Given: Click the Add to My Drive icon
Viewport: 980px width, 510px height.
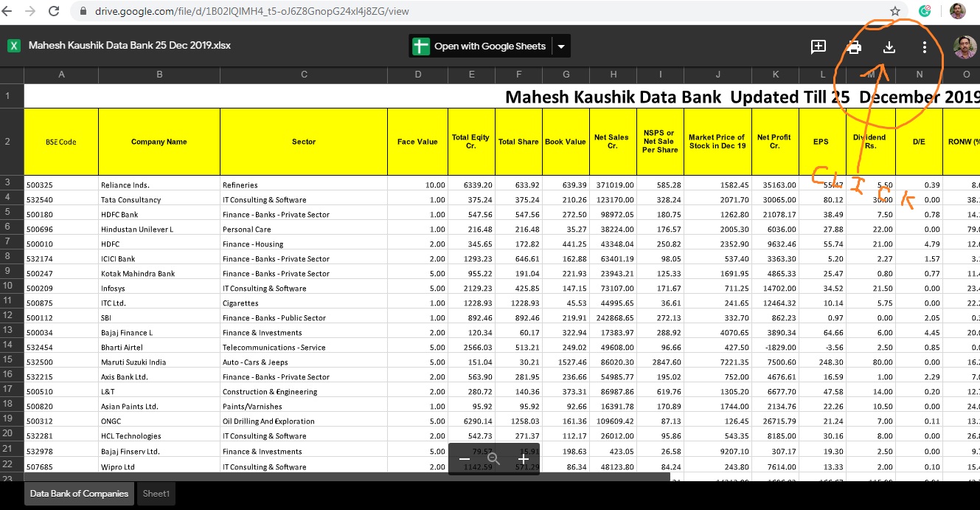Looking at the screenshot, I should click(818, 46).
